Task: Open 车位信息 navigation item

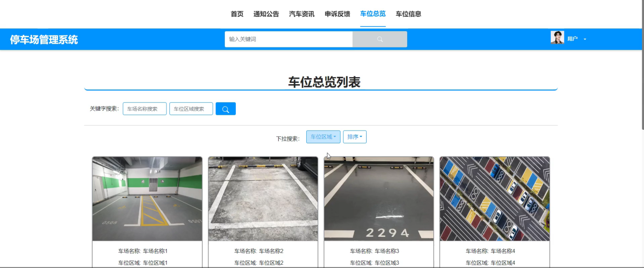Action: [409, 14]
